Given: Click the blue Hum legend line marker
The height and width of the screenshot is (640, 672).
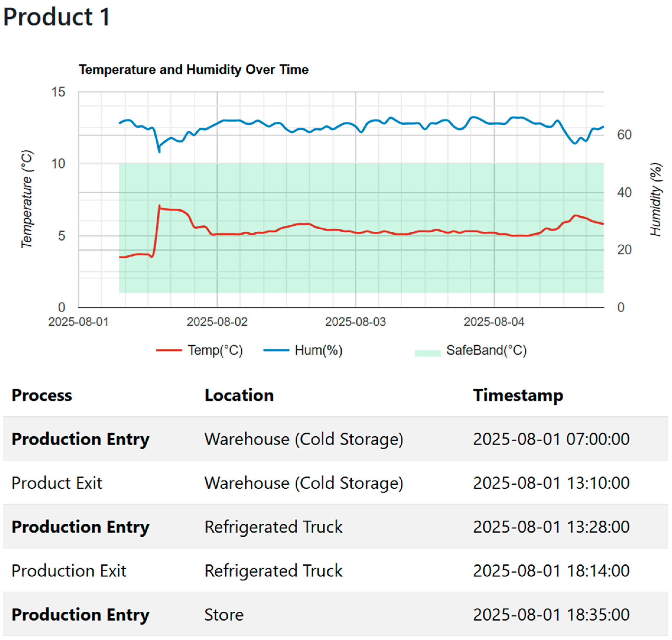Looking at the screenshot, I should click(276, 350).
